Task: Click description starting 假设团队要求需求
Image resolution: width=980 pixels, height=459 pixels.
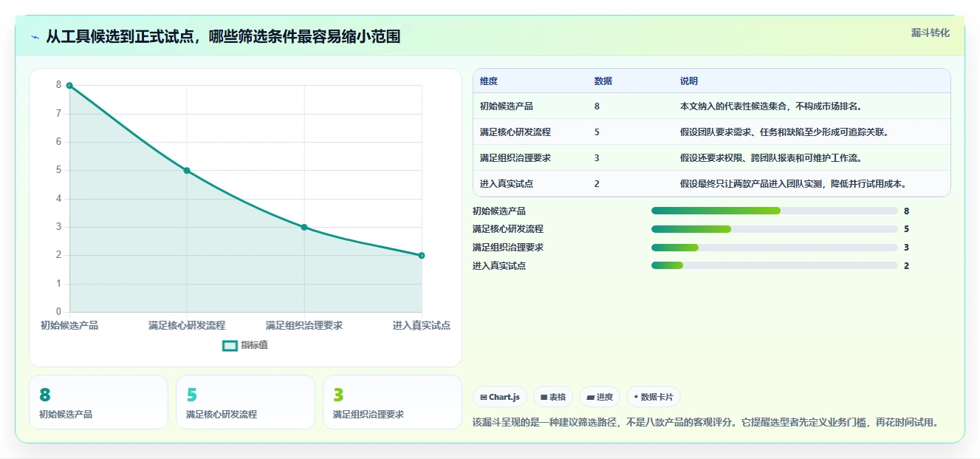Action: (784, 132)
